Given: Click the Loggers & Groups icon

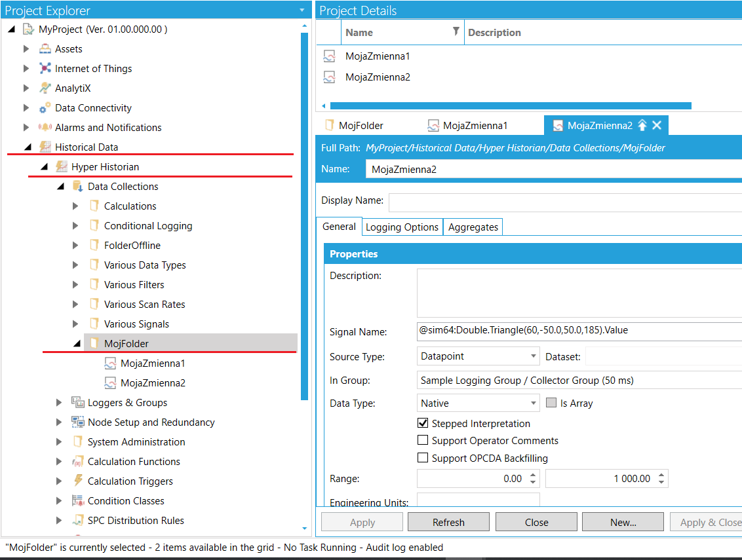Looking at the screenshot, I should 77,403.
